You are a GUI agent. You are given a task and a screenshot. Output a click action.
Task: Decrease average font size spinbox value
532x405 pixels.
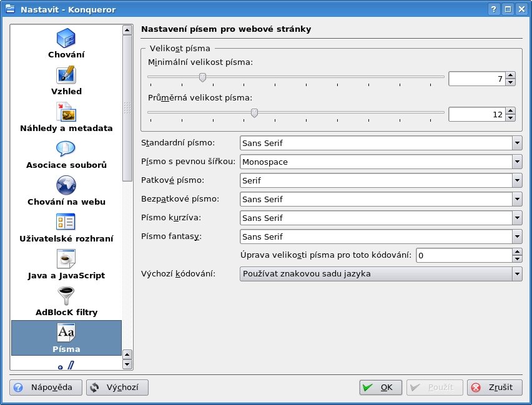click(x=510, y=118)
